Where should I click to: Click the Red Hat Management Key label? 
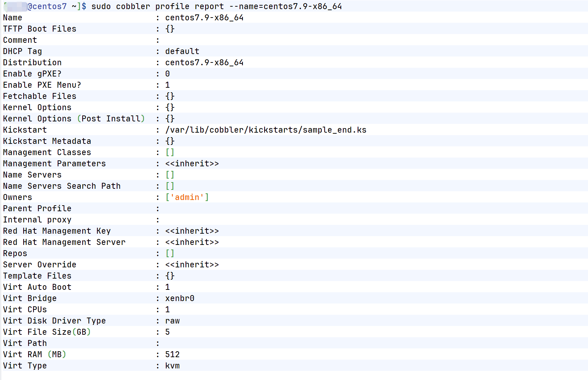pyautogui.click(x=57, y=231)
